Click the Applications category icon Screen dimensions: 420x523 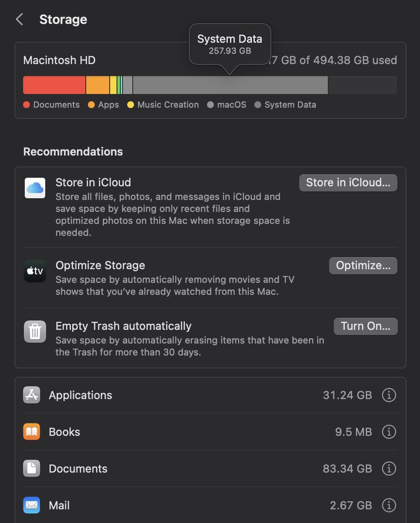32,395
